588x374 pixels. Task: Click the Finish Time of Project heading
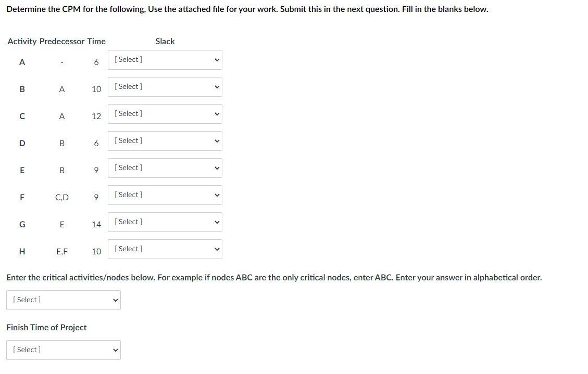[x=46, y=327]
